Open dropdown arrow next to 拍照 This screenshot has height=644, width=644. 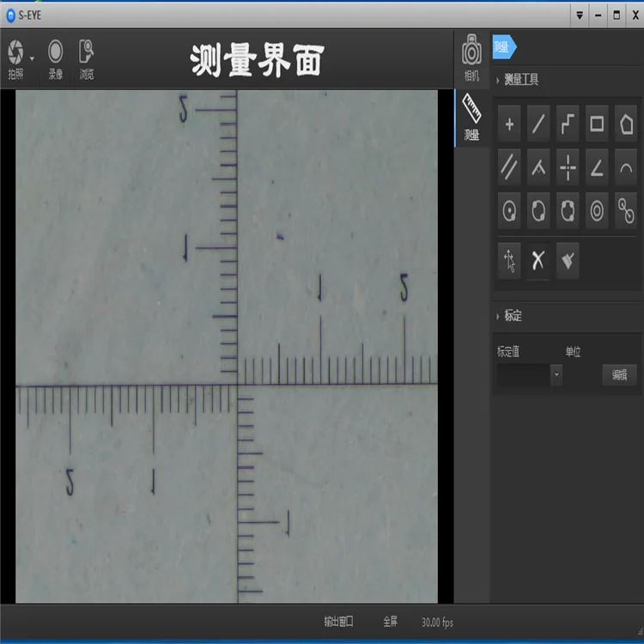(x=33, y=58)
